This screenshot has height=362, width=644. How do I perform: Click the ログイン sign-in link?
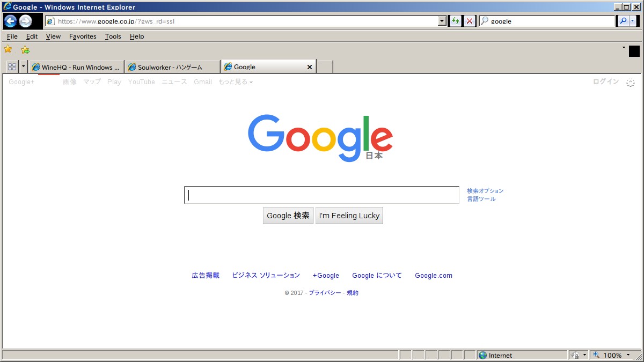606,82
